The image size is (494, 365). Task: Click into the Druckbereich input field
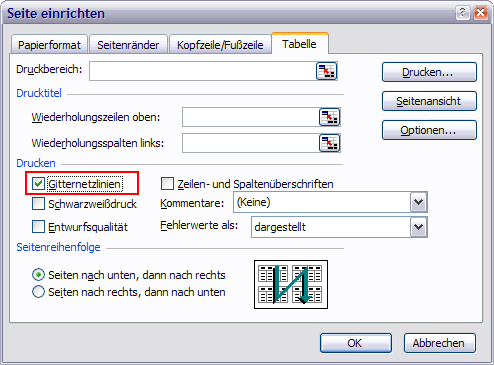(x=203, y=71)
